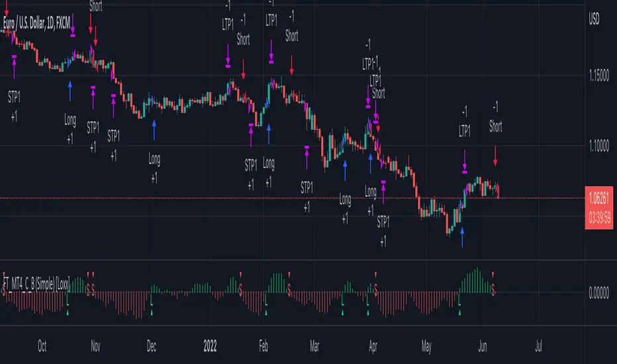Click the Mar label on time axis
Screen dimensions: 617x364
(x=314, y=346)
